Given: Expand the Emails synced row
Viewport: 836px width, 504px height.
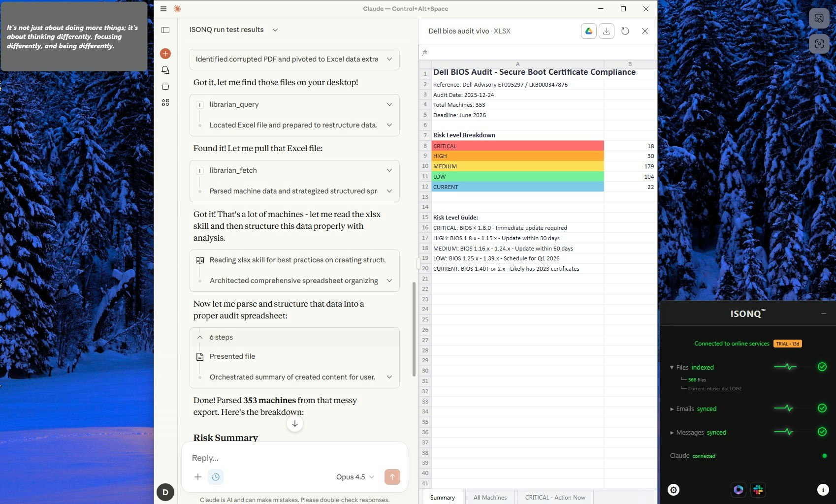Looking at the screenshot, I should pos(672,409).
